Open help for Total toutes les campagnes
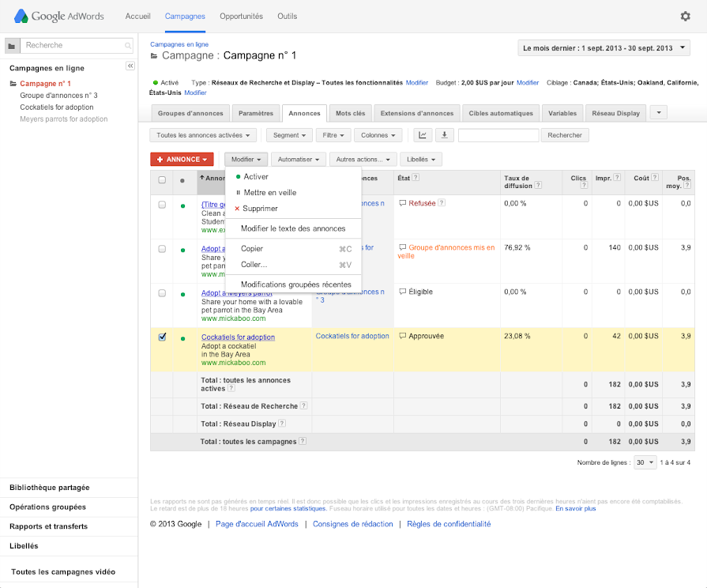Viewport: 707px width, 588px height. pos(303,441)
